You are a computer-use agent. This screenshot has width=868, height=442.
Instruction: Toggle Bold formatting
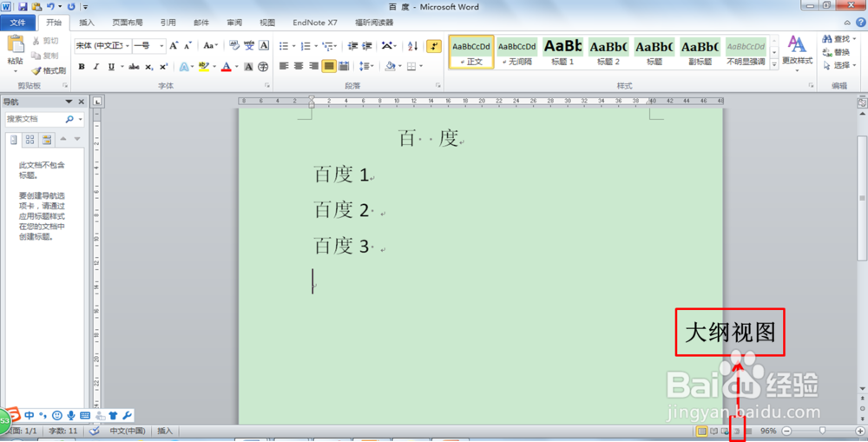click(x=82, y=67)
